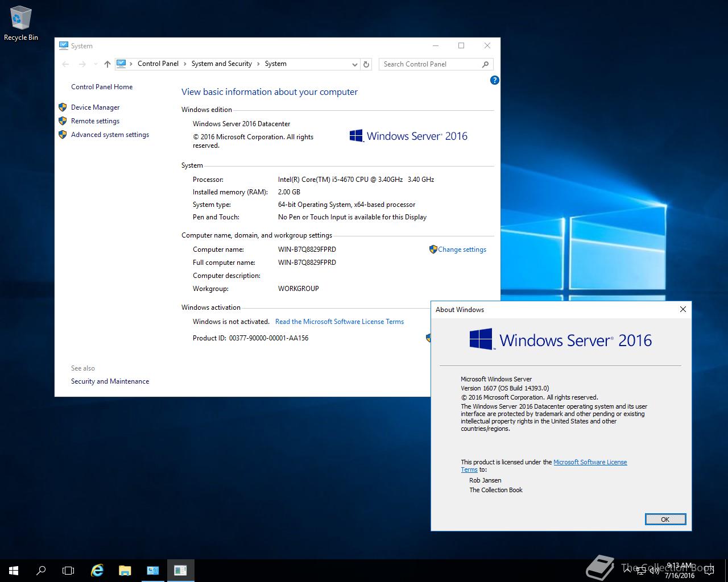Click the Control Panel help icon

[x=494, y=80]
